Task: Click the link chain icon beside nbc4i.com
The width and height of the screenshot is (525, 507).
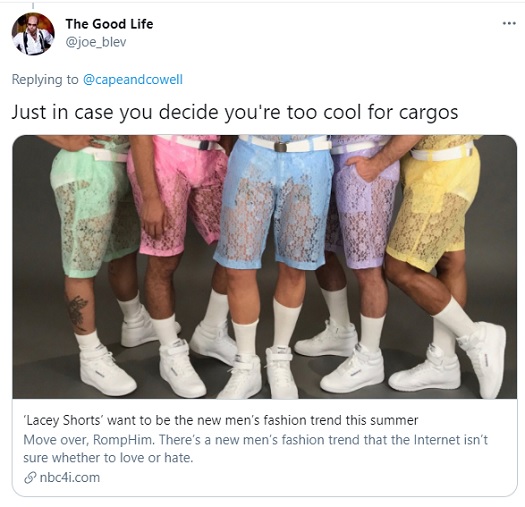Action: pos(30,478)
